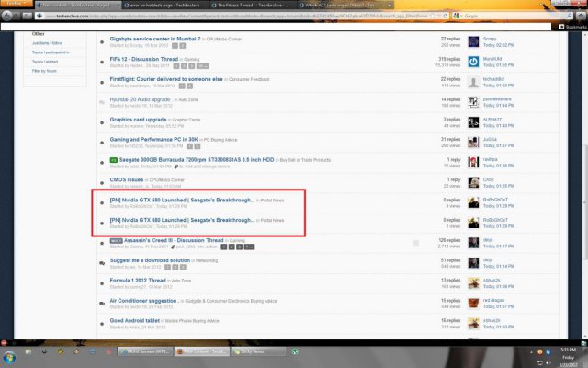
Task: Click status dot beside FIFA 12 Discussion Thread
Action: [102, 63]
